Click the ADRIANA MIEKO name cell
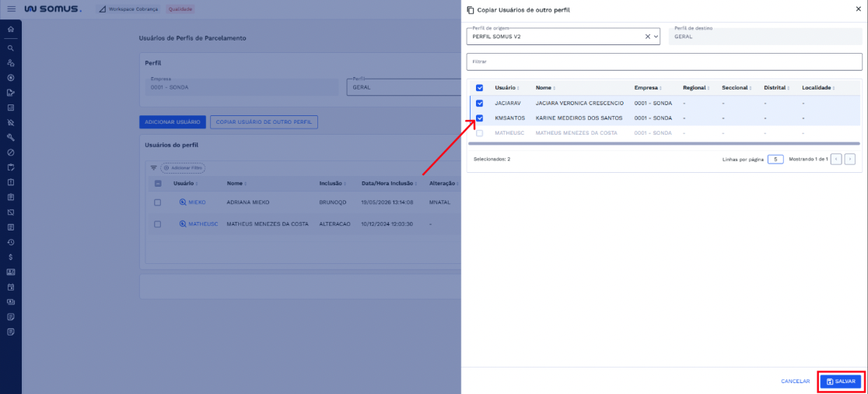Screen dimensions: 868x394 (x=248, y=202)
